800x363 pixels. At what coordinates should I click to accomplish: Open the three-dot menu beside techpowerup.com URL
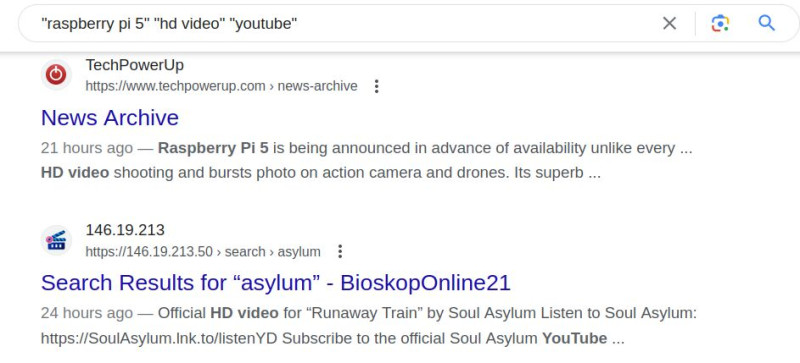[377, 86]
